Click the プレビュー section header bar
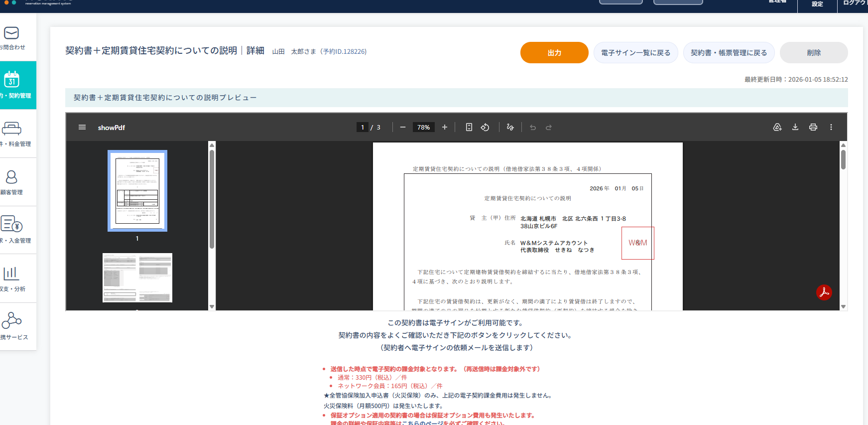 [457, 98]
